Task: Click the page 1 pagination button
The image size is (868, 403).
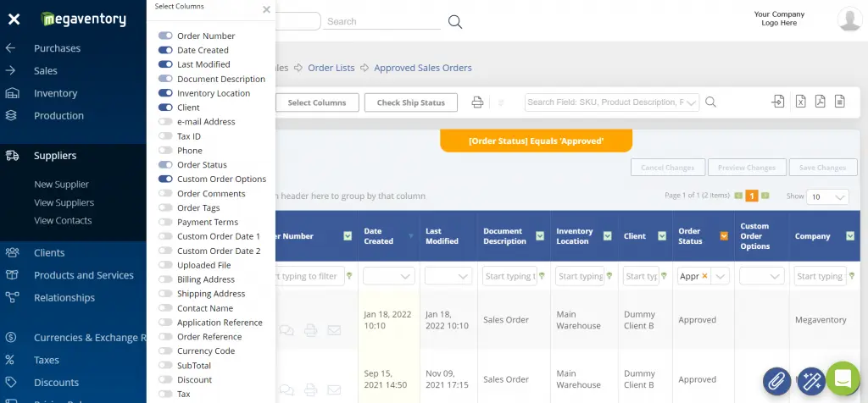Action: pyautogui.click(x=752, y=196)
